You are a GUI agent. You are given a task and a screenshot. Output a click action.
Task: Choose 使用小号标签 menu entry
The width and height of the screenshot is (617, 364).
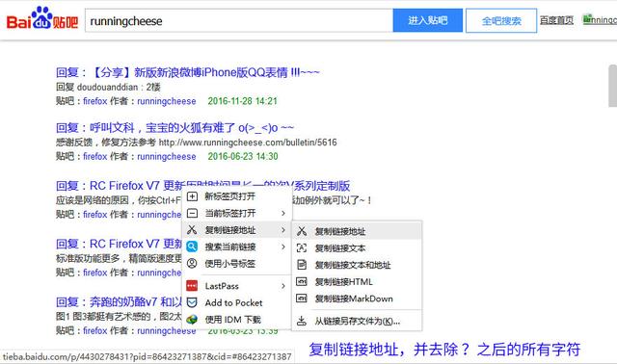(x=236, y=263)
